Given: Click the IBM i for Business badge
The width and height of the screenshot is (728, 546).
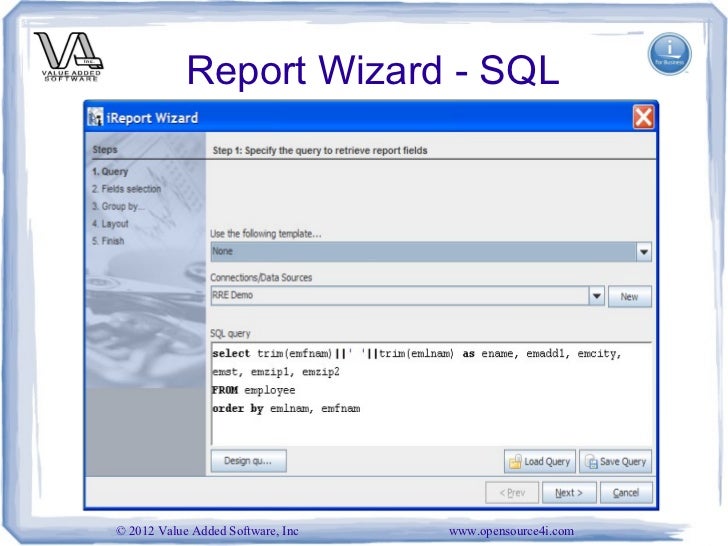Looking at the screenshot, I should pyautogui.click(x=669, y=54).
